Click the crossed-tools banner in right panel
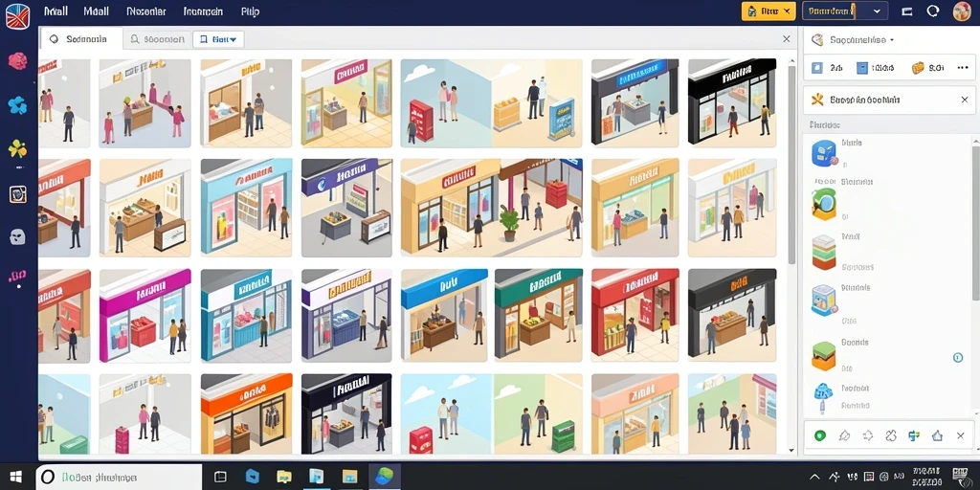Viewport: 980px width, 490px height. tap(888, 100)
